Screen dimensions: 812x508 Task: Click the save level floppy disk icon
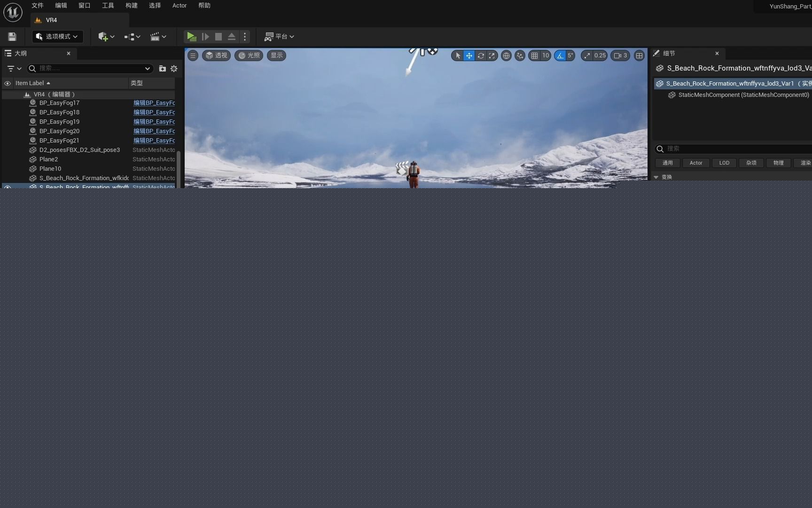click(12, 37)
